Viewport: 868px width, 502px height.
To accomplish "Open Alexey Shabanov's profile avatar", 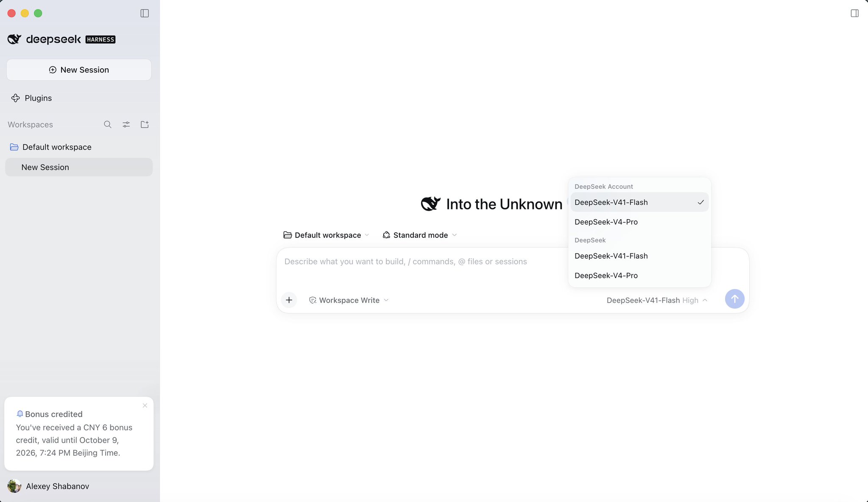I will click(14, 486).
